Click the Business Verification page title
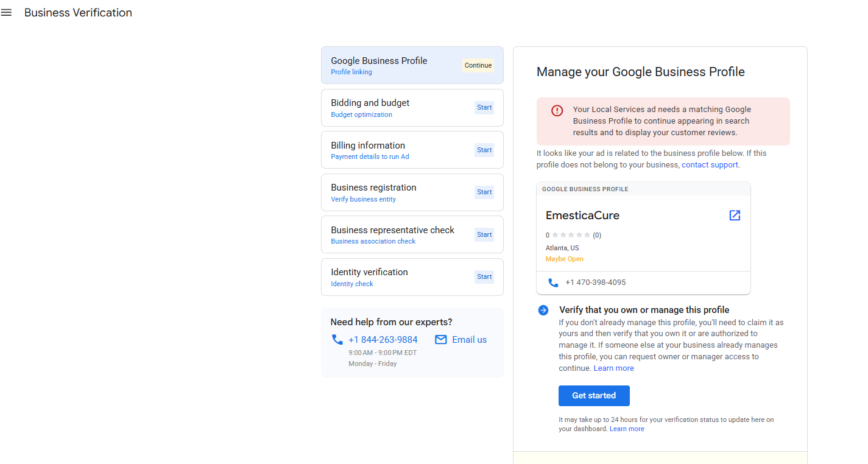The width and height of the screenshot is (868, 464). pyautogui.click(x=78, y=13)
